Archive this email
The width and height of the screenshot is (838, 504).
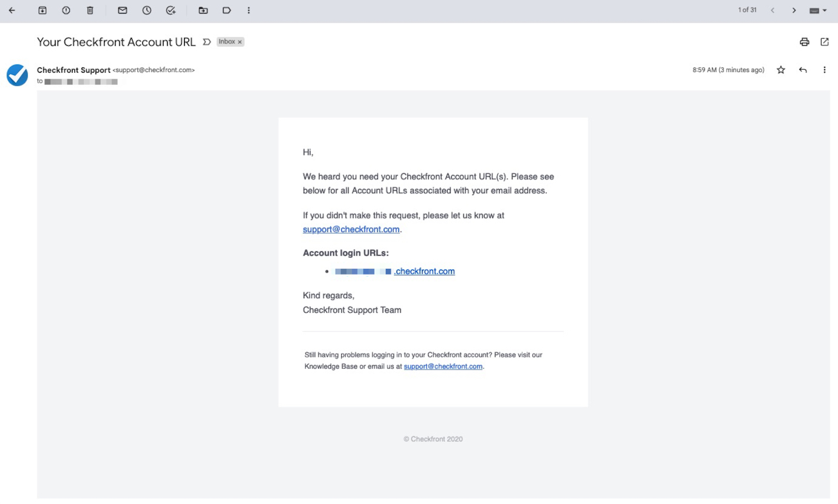(x=42, y=11)
